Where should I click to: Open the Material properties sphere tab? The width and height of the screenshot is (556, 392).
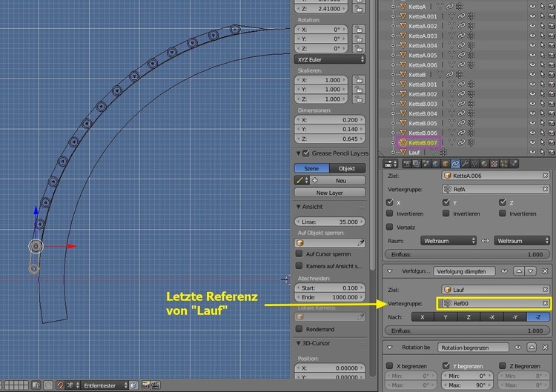pyautogui.click(x=485, y=164)
